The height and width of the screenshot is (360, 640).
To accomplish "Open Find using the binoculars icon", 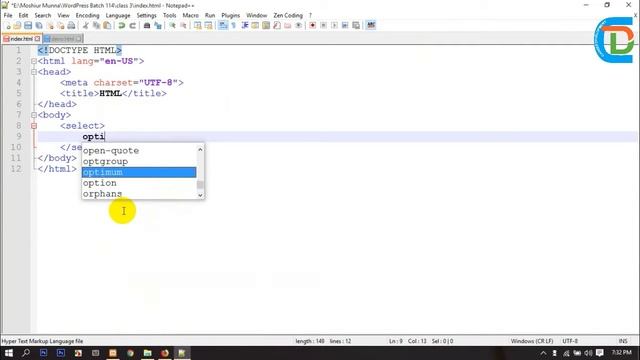I will [x=147, y=25].
